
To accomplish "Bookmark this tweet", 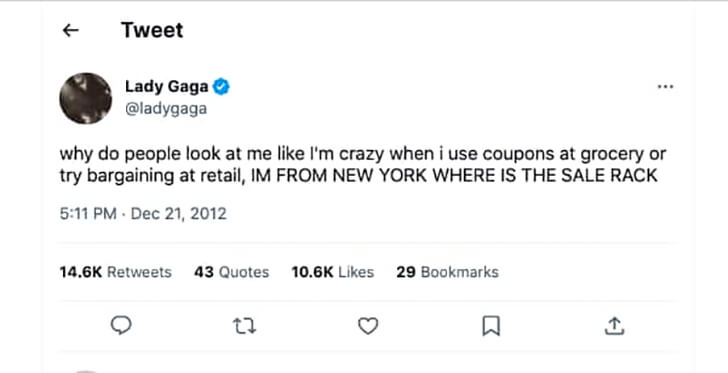I will click(491, 326).
